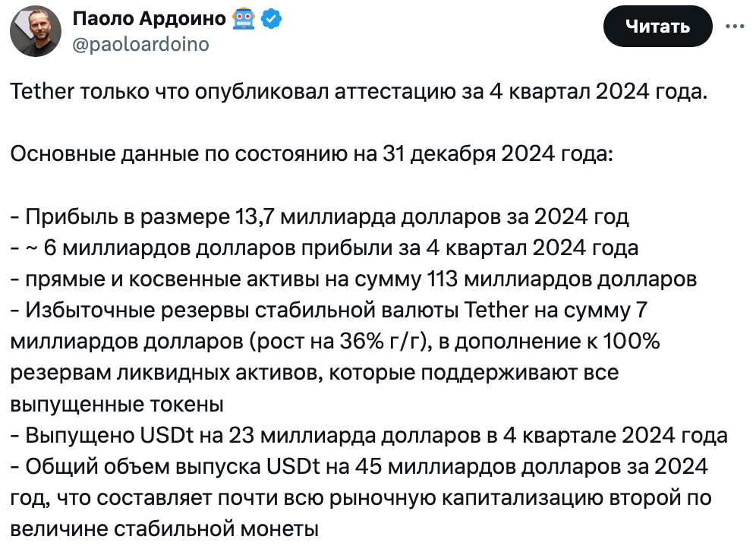Click the line starting with Основные данные
The image size is (756, 549).
[311, 154]
